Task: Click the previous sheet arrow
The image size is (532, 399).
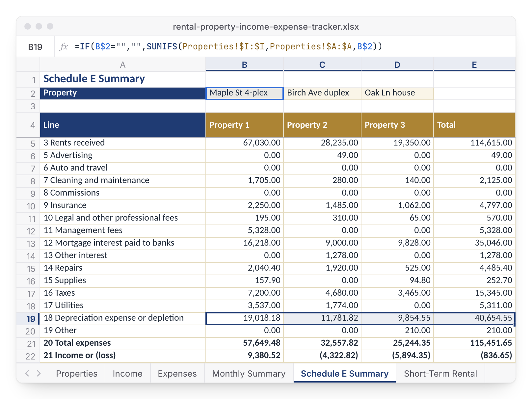Action: (x=27, y=373)
